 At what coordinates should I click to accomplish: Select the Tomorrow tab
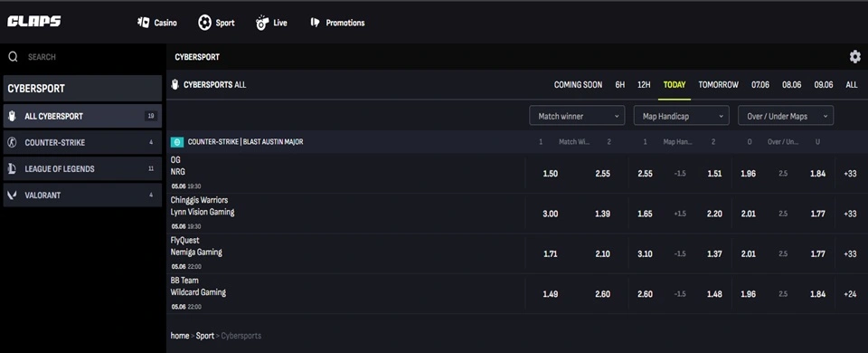coord(718,85)
